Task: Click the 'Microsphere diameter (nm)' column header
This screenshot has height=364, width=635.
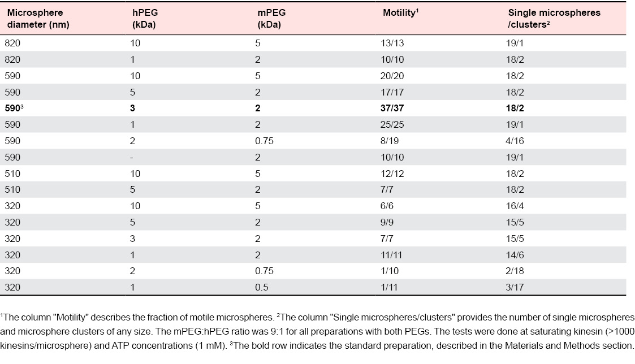Action: [34, 17]
